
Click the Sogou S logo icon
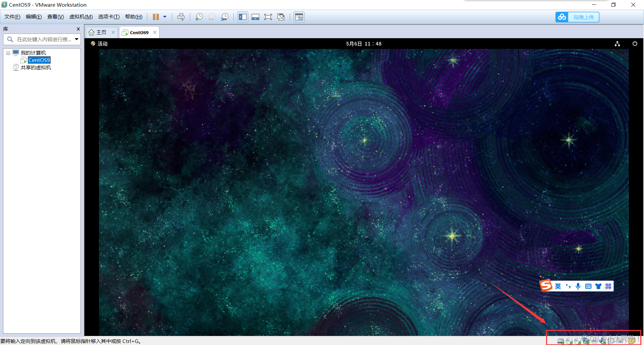pos(546,285)
